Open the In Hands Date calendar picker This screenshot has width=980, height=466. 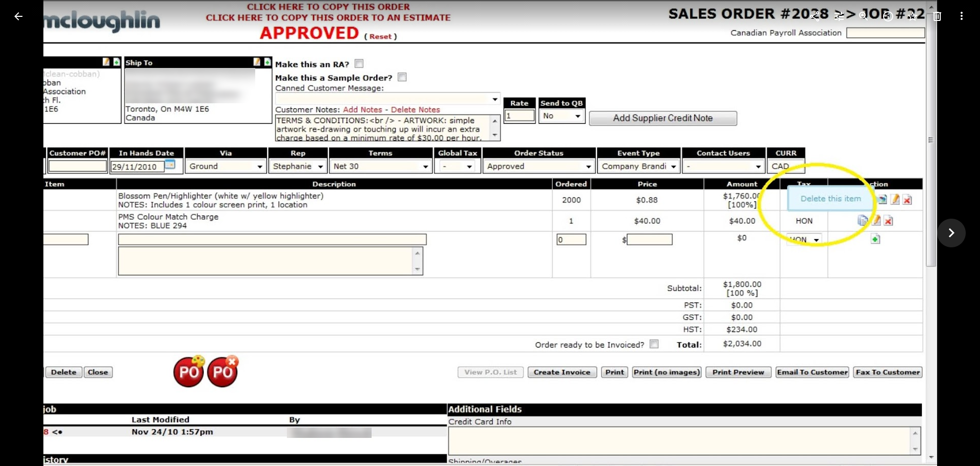[170, 165]
